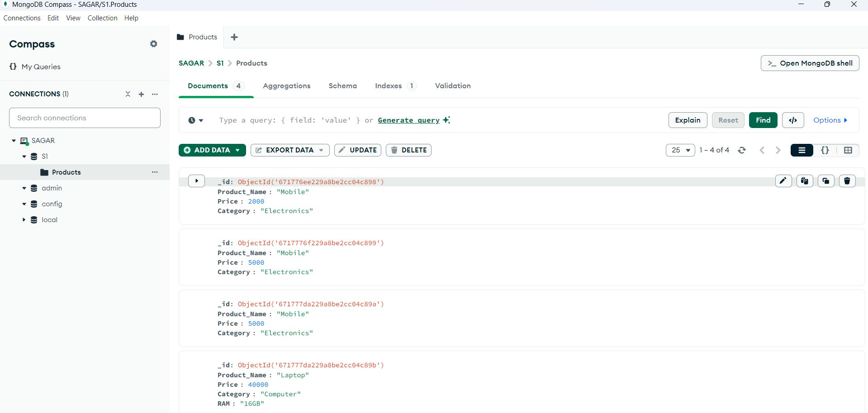
Task: Open the Collection menu
Action: (102, 18)
